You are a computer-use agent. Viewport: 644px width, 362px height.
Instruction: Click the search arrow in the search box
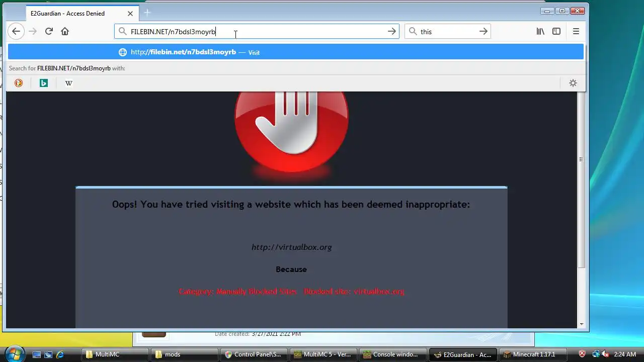point(484,31)
